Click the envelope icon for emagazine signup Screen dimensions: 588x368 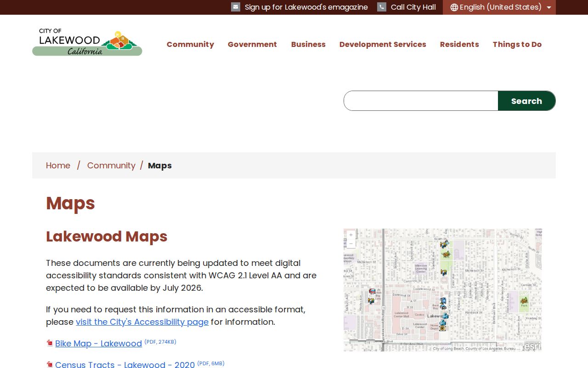[x=236, y=7]
